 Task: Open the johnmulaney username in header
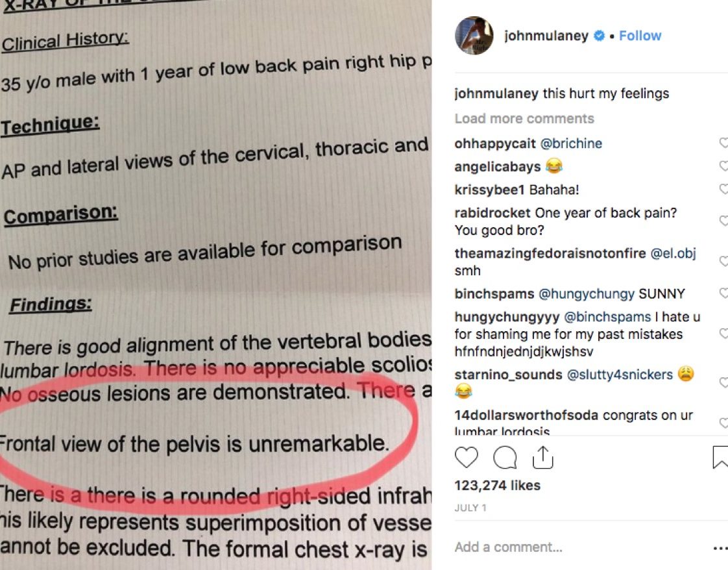546,36
